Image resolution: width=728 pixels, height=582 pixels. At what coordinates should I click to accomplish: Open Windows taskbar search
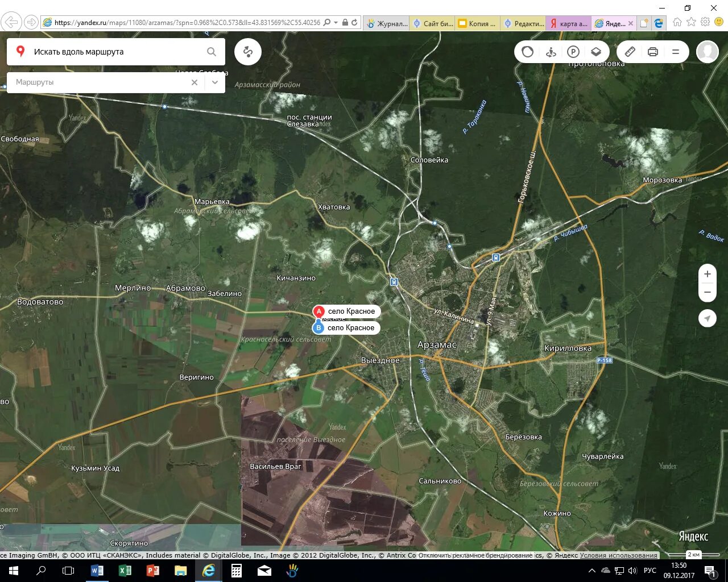coord(41,571)
